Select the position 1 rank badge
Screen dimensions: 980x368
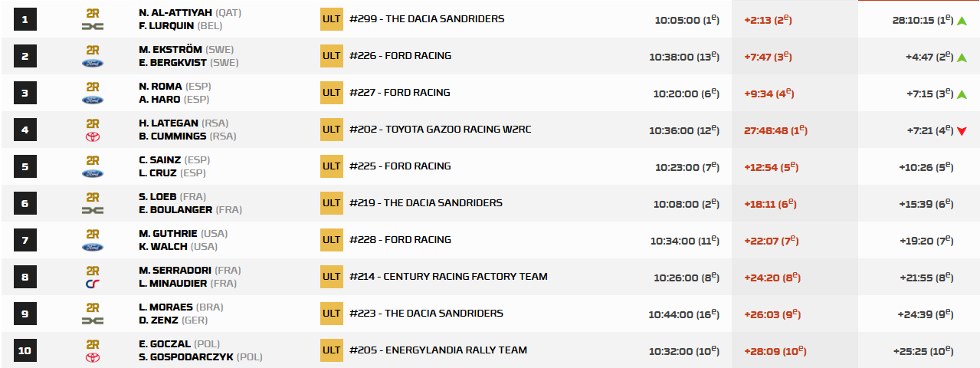25,19
